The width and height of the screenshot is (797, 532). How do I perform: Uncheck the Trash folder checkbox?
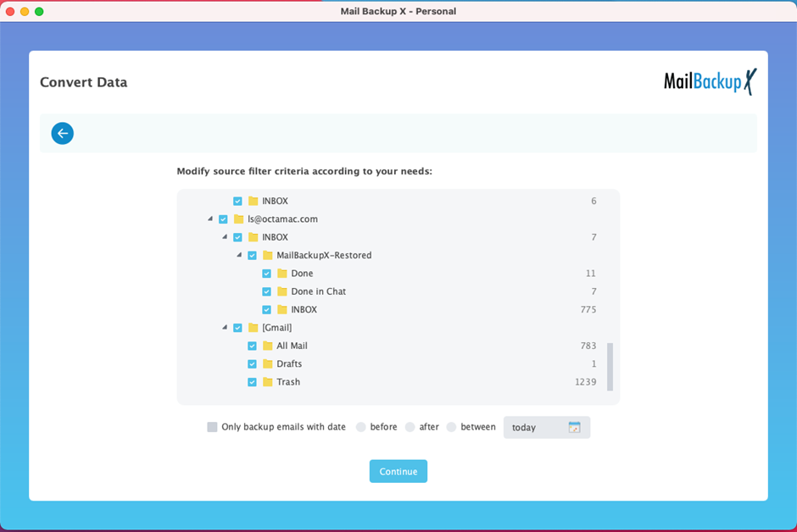click(x=252, y=382)
